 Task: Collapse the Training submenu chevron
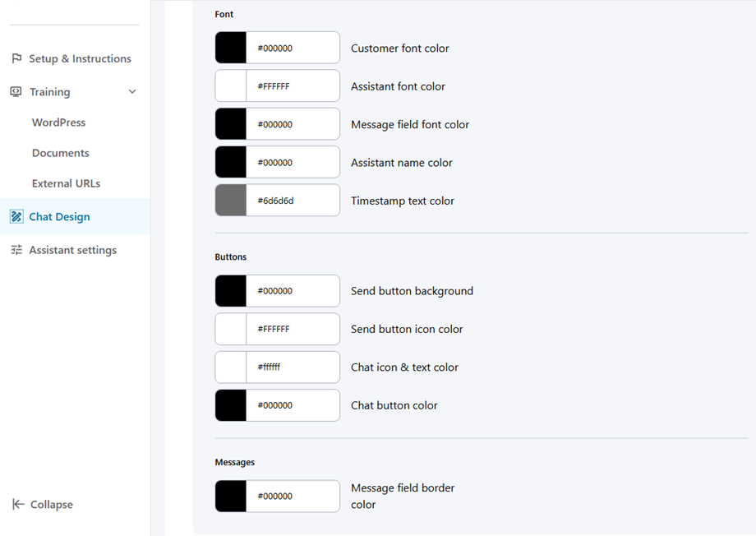pyautogui.click(x=132, y=92)
